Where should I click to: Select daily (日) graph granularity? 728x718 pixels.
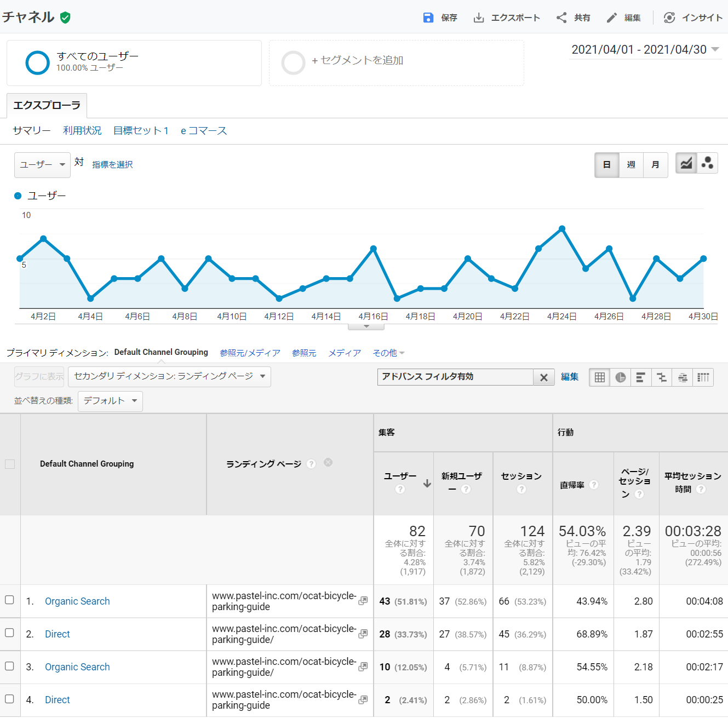(607, 165)
